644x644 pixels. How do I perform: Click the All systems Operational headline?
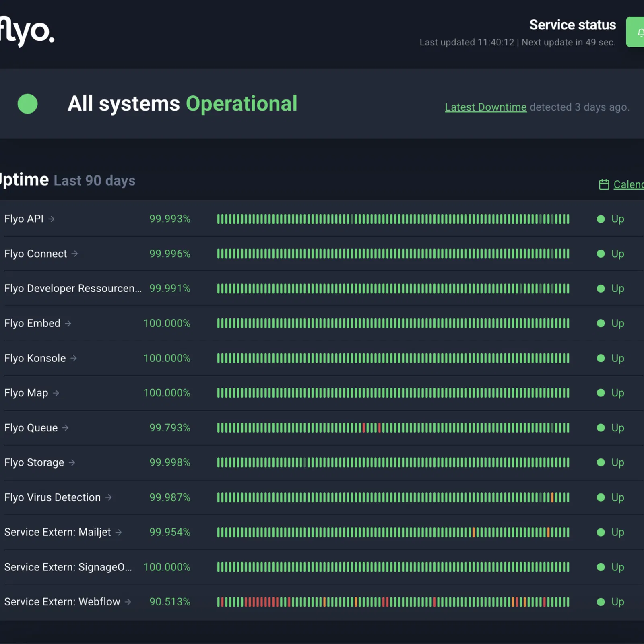click(182, 104)
